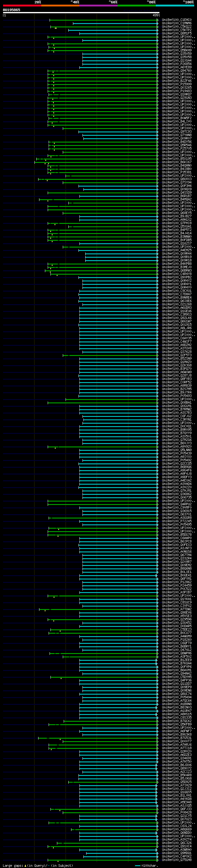Select hit label UniRef100_A3JNT3
Screen dimensions: 197x868
(176, 548)
